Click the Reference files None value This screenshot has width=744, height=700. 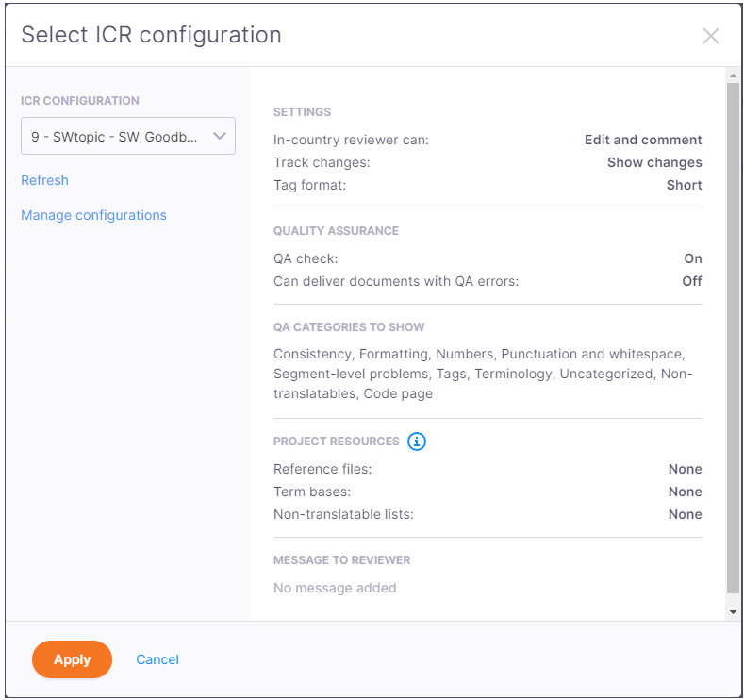coord(685,469)
